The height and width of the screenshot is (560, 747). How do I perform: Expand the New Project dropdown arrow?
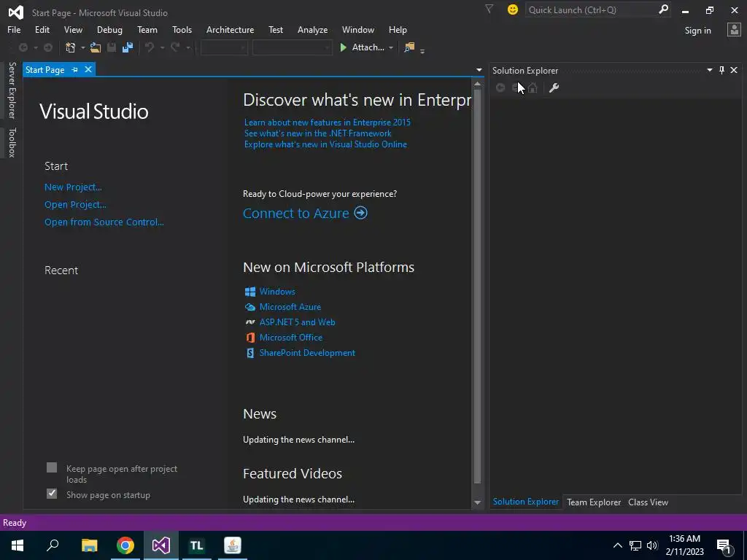(x=82, y=47)
